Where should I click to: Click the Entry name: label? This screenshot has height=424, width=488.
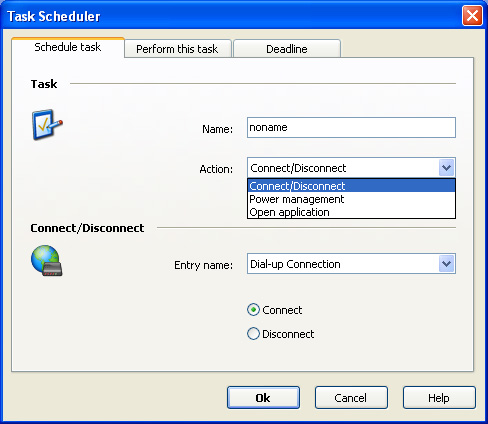[x=203, y=265]
